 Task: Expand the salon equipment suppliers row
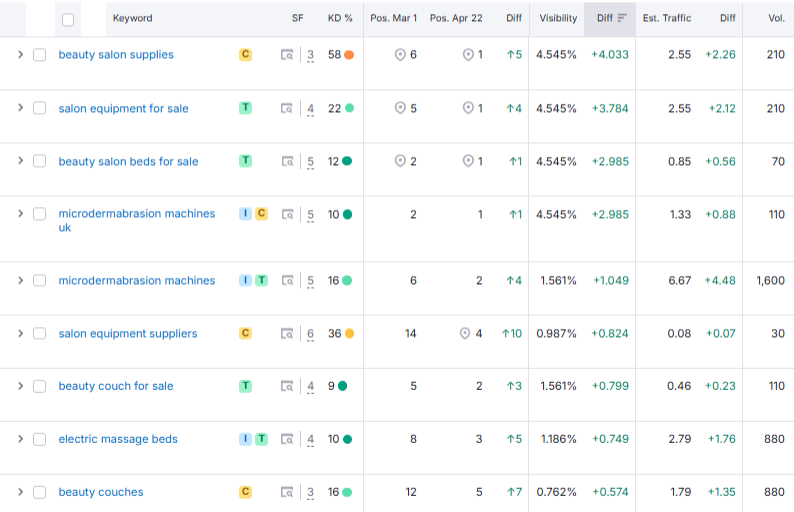tap(20, 333)
